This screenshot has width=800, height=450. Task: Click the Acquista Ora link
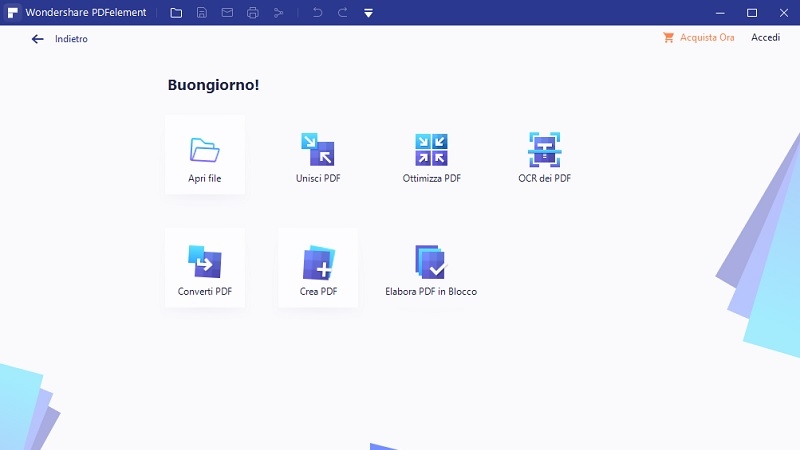click(x=698, y=38)
